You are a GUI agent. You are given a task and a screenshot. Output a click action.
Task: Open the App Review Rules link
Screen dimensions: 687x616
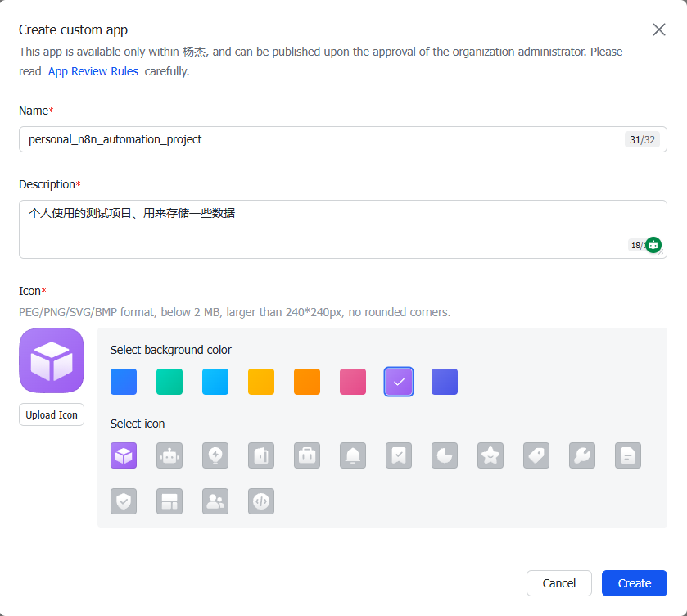[93, 71]
